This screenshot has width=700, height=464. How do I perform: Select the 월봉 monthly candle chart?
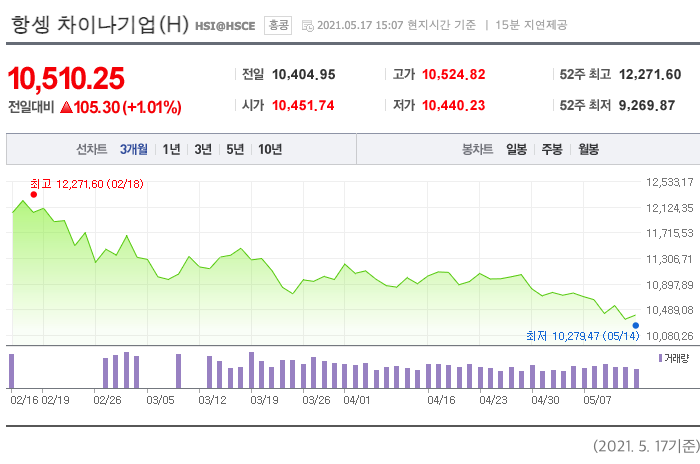[x=588, y=150]
